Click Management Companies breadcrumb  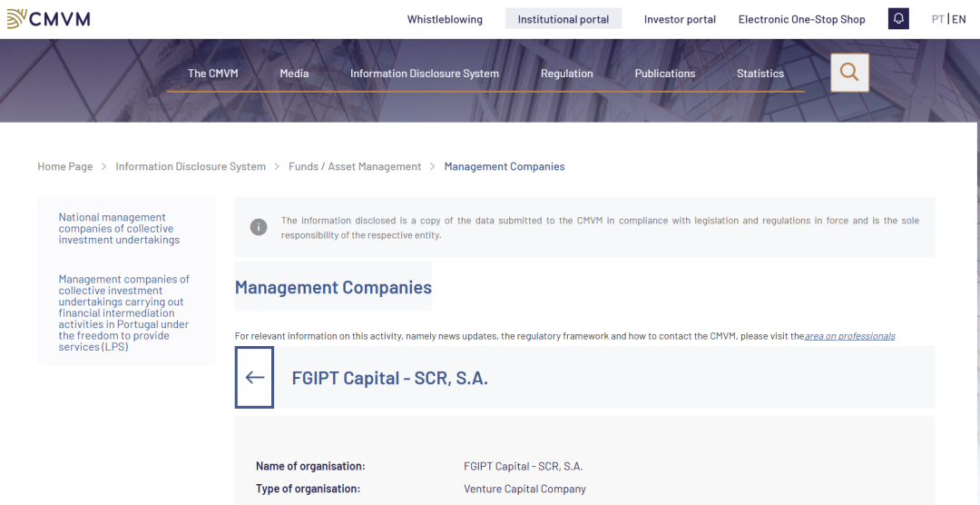click(x=505, y=166)
